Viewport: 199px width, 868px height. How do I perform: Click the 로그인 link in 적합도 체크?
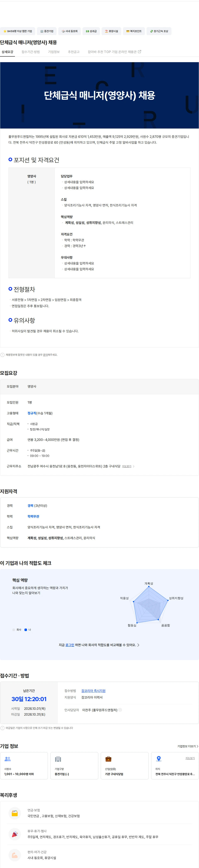[70, 645]
